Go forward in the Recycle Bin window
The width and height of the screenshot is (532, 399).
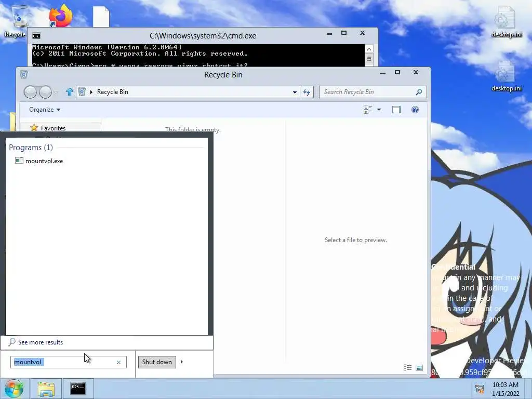coord(45,92)
